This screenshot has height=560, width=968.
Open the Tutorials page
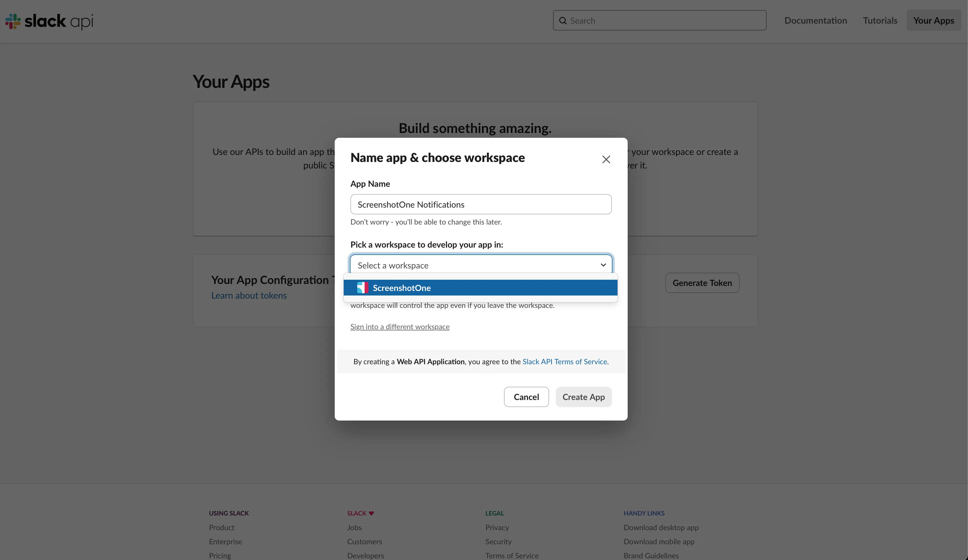click(x=880, y=20)
